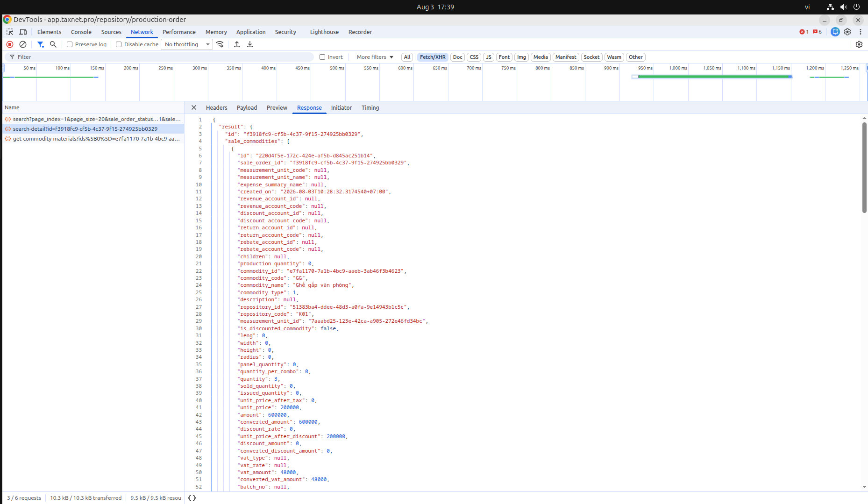Screen dimensions: 868x504
Task: Check the Disable cache checkbox
Action: (x=119, y=44)
